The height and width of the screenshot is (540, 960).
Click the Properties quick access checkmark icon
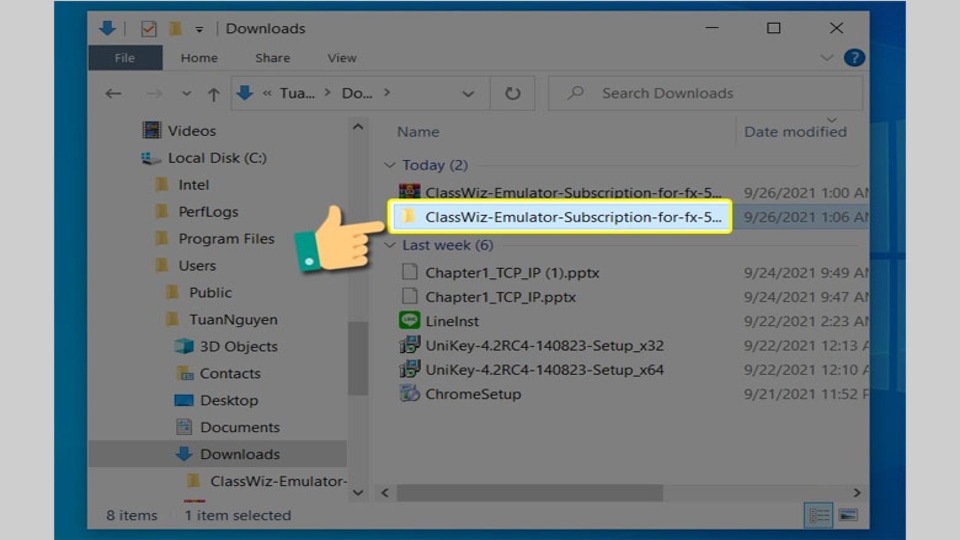[148, 28]
